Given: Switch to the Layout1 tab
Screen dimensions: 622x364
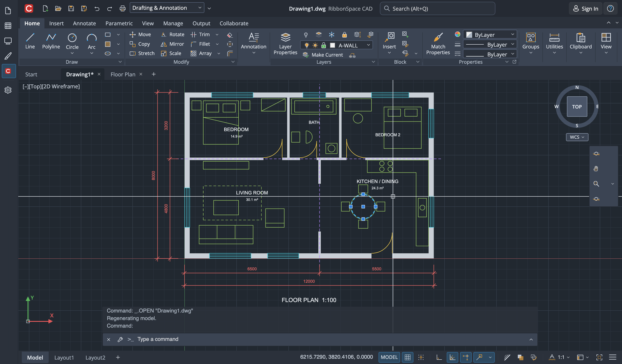Looking at the screenshot, I should tap(64, 358).
